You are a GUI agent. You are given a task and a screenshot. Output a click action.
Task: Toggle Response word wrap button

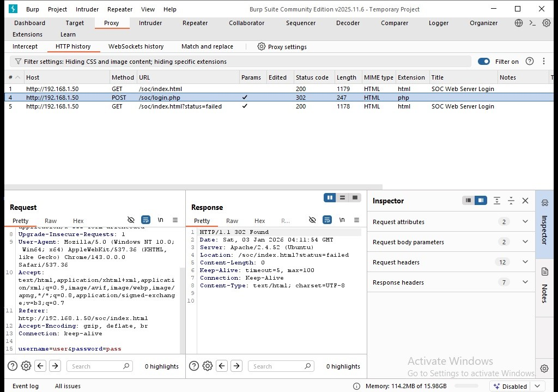[327, 220]
